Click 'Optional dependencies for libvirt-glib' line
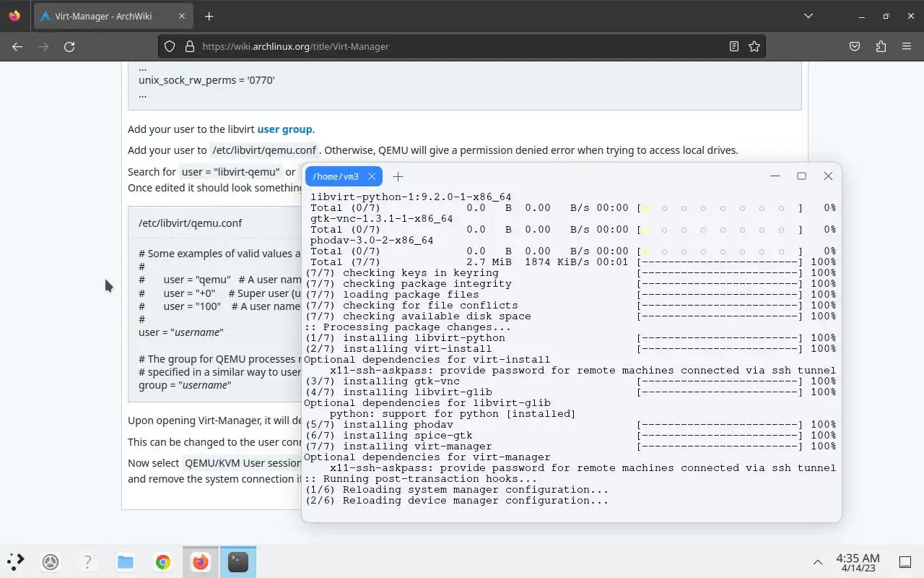 427,403
